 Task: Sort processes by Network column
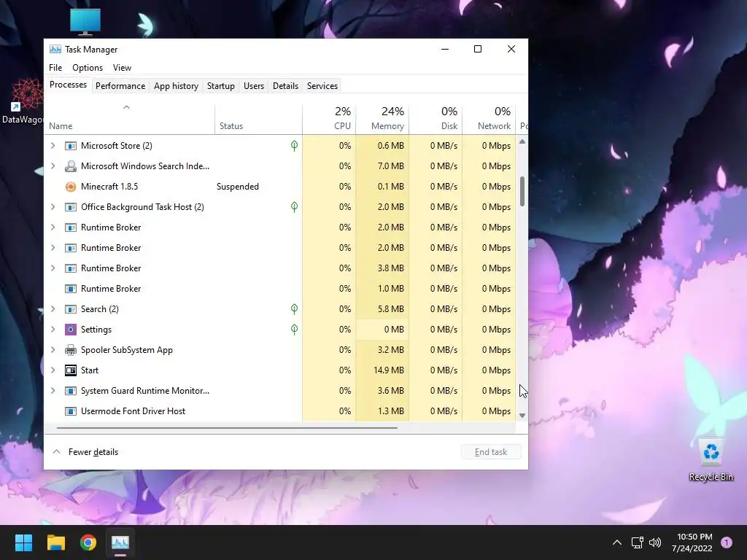[489, 119]
